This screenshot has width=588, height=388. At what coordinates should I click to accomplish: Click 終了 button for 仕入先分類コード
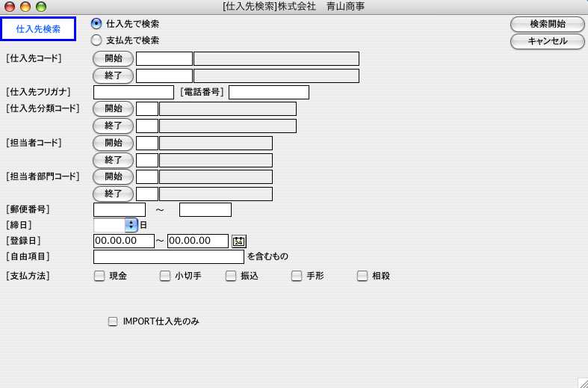click(x=113, y=126)
